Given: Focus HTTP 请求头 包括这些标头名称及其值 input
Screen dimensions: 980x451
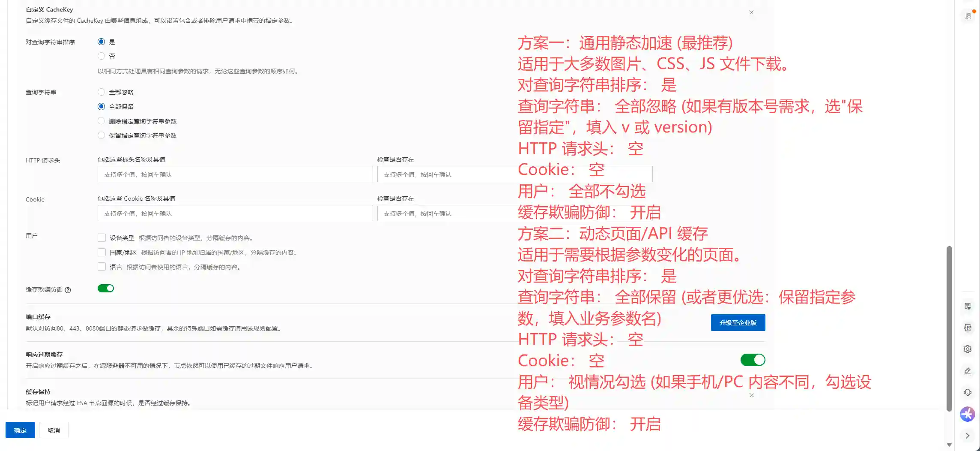Looking at the screenshot, I should point(235,174).
